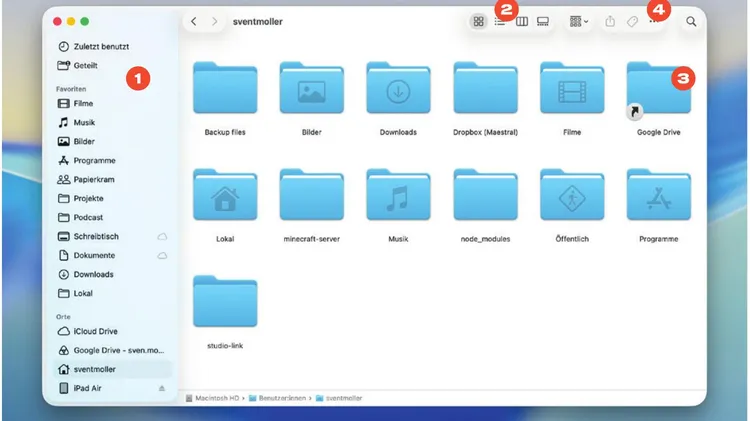Switch to icon grid view
This screenshot has width=750, height=421.
point(478,22)
